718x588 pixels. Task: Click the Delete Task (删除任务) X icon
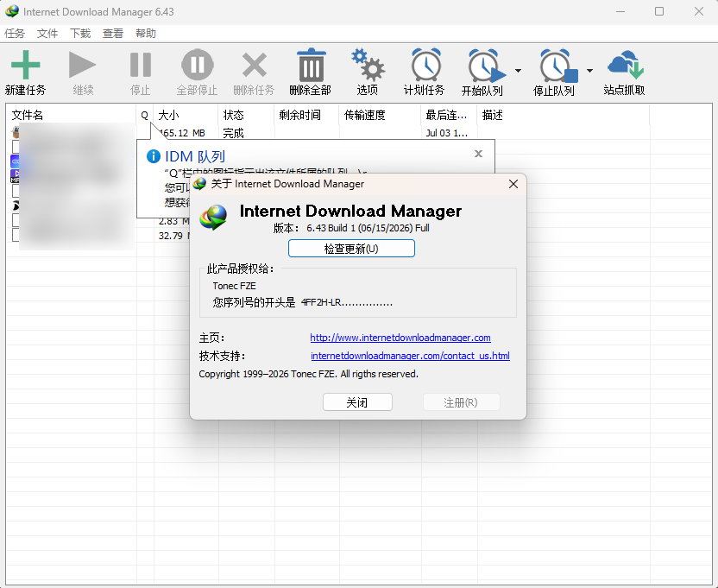pos(254,65)
